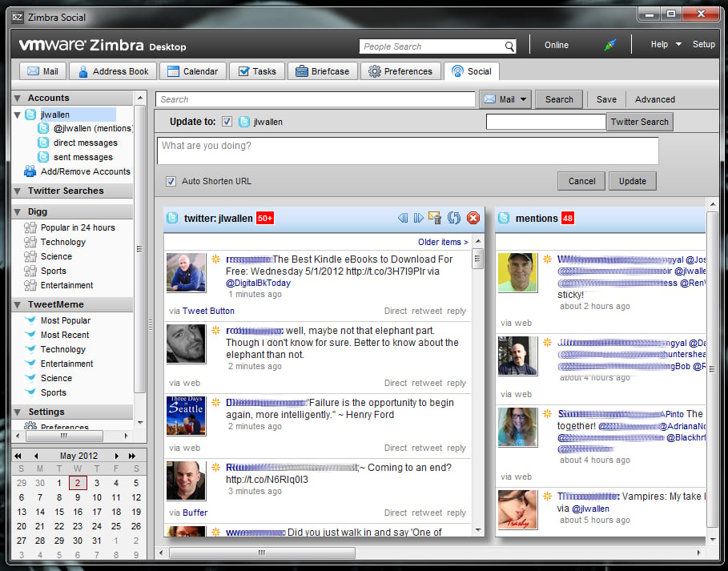Viewport: 728px width, 571px height.
Task: Collapse the Twitter Searches section
Action: point(18,191)
